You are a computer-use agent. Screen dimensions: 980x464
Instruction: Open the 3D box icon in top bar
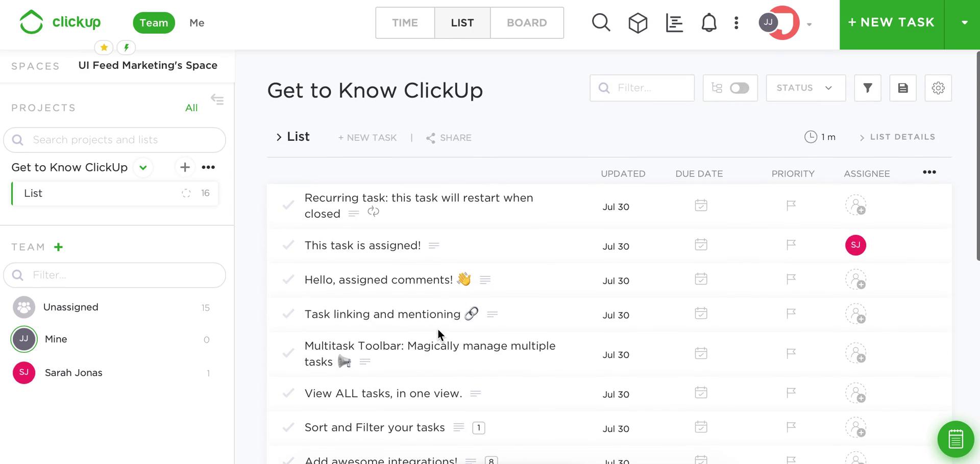(638, 23)
